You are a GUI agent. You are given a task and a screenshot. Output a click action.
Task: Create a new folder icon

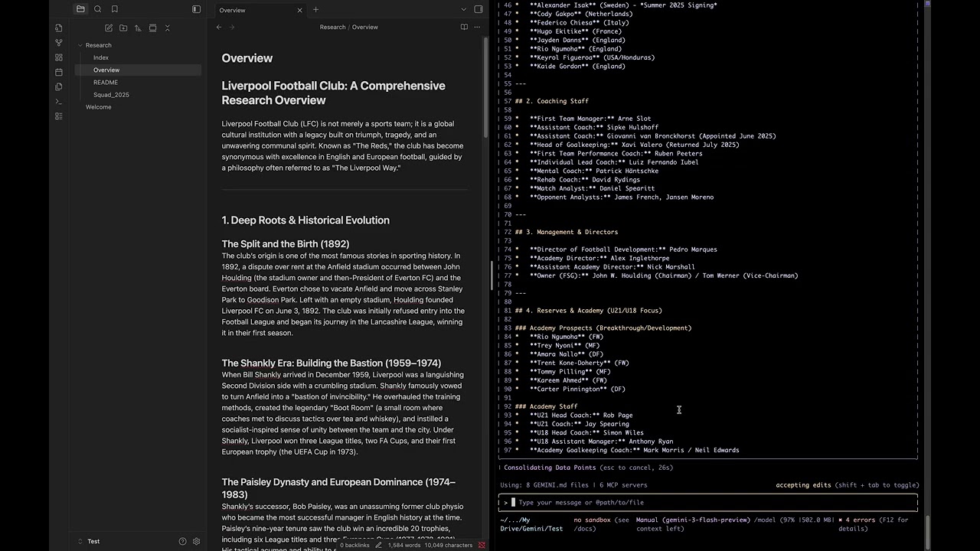tap(123, 28)
